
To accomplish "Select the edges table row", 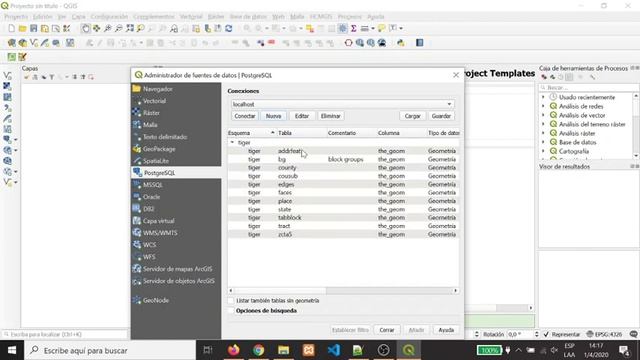I will 343,184.
